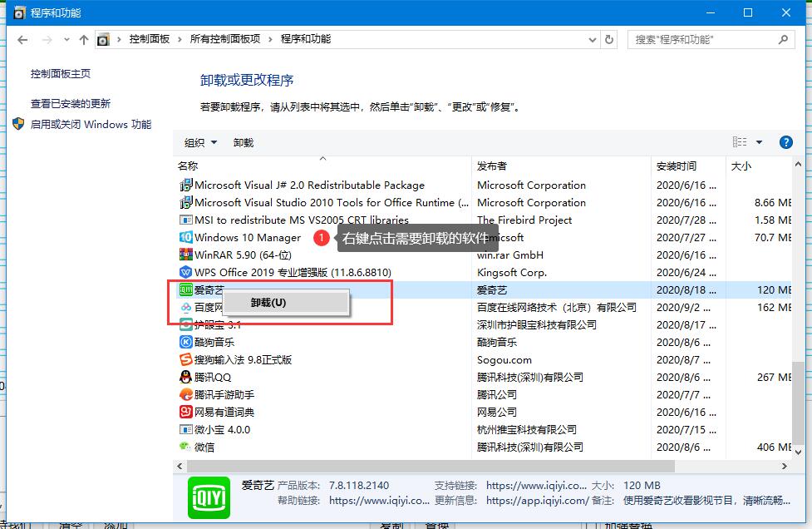Click the WPS Office 2019 icon
This screenshot has width=812, height=529.
tap(186, 272)
